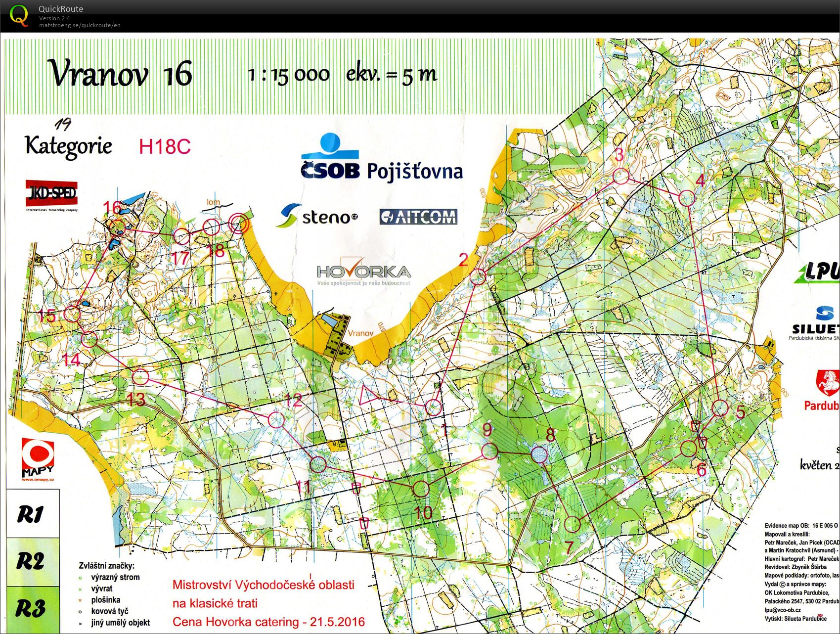Select control circle numbered 8

pyautogui.click(x=539, y=454)
